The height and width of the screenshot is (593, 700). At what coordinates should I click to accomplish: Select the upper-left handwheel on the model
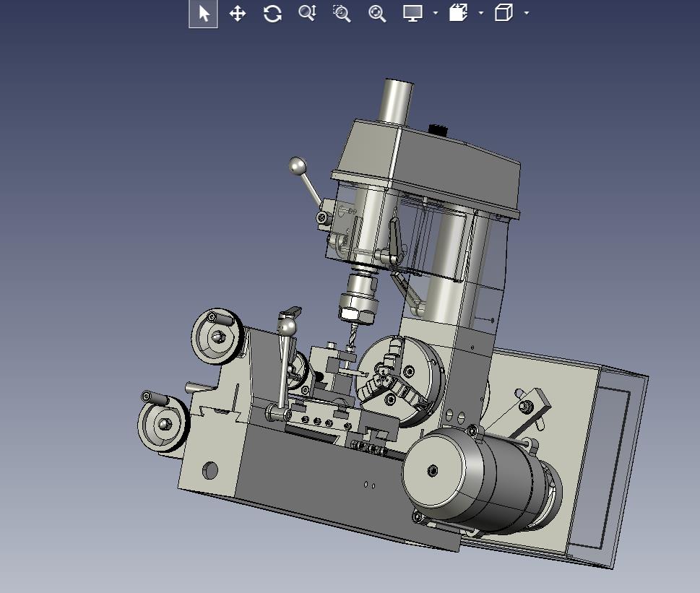[217, 336]
